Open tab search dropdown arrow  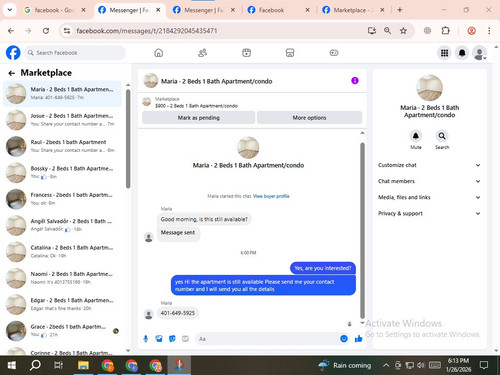click(10, 10)
